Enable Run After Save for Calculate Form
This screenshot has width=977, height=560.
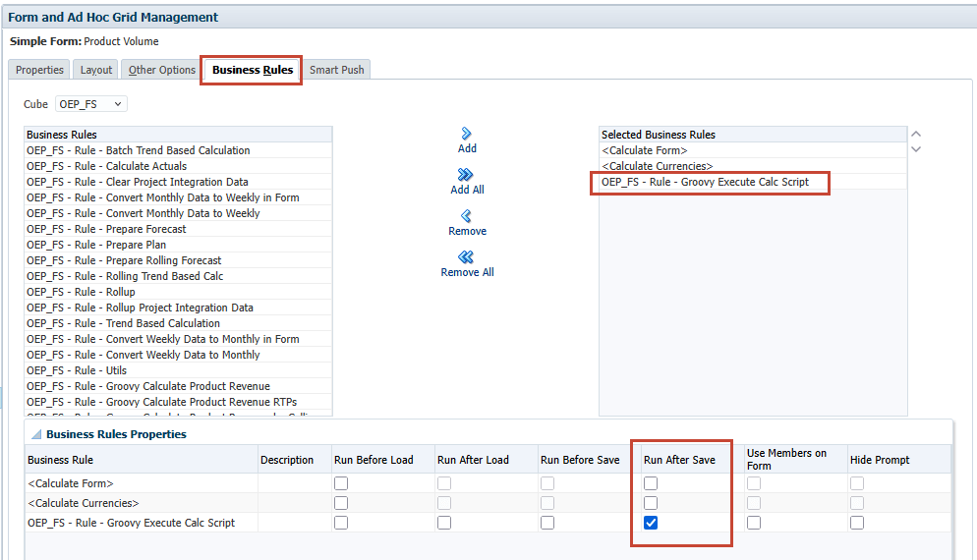651,482
